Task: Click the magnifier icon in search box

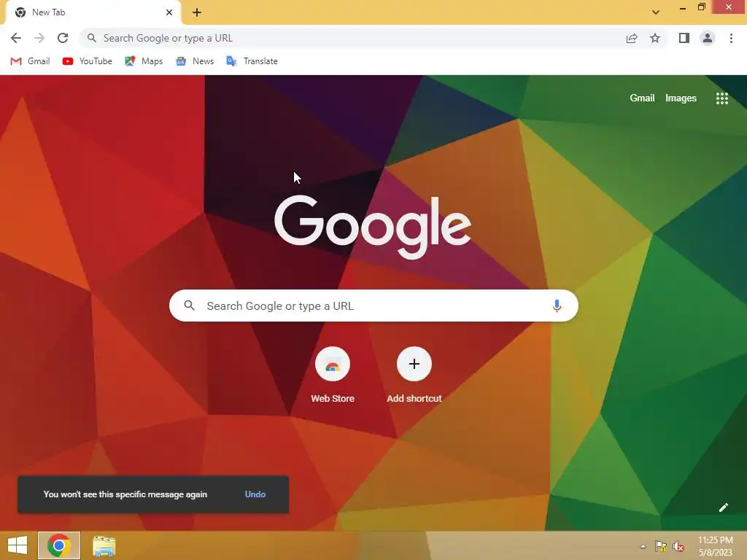Action: tap(189, 306)
